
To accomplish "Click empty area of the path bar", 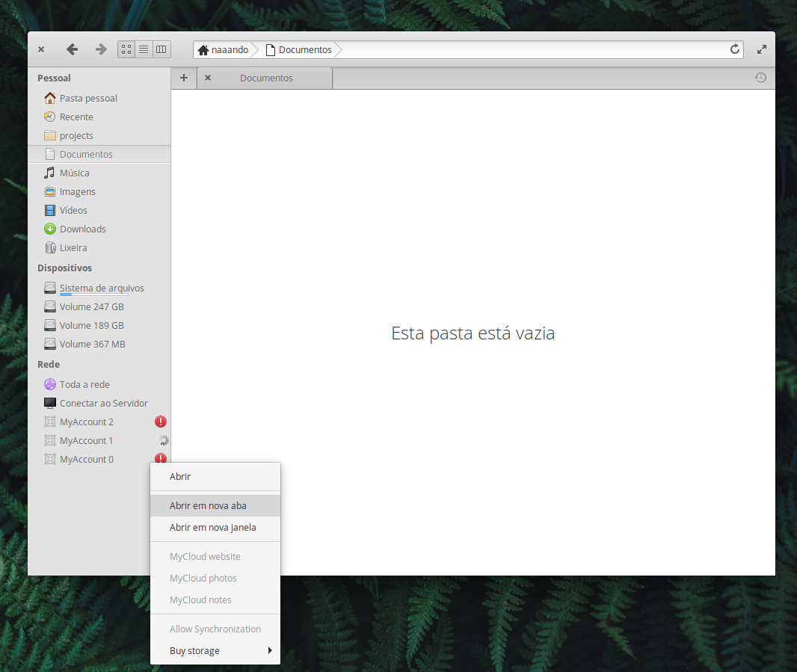I will (534, 50).
